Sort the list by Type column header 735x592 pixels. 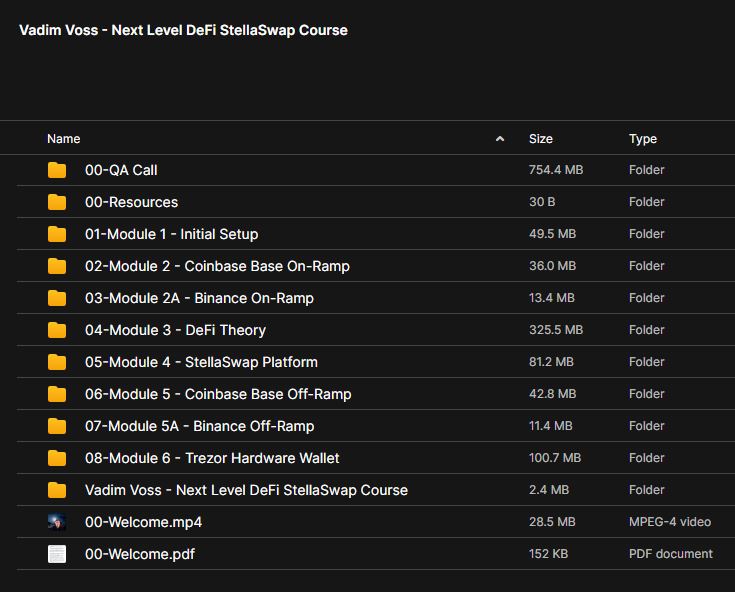point(643,139)
